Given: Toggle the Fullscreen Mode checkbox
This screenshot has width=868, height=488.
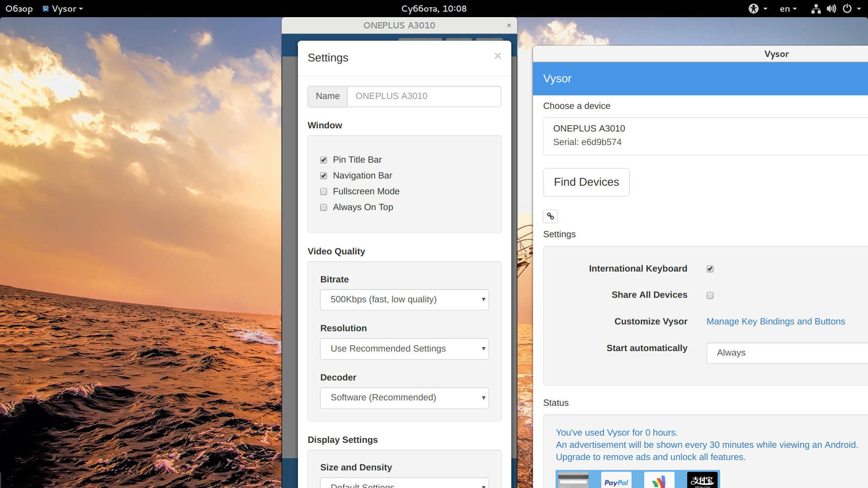Looking at the screenshot, I should pyautogui.click(x=324, y=191).
